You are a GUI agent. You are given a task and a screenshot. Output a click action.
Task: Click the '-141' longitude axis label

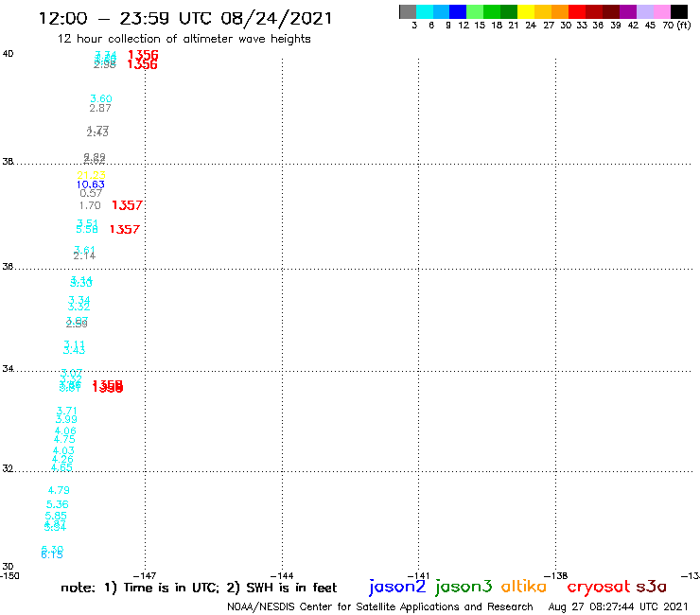[418, 576]
